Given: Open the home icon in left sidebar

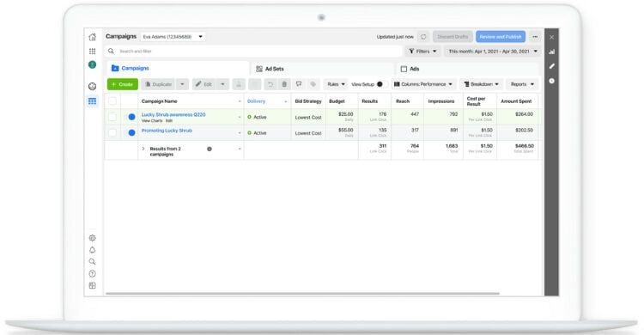Looking at the screenshot, I should tap(93, 37).
